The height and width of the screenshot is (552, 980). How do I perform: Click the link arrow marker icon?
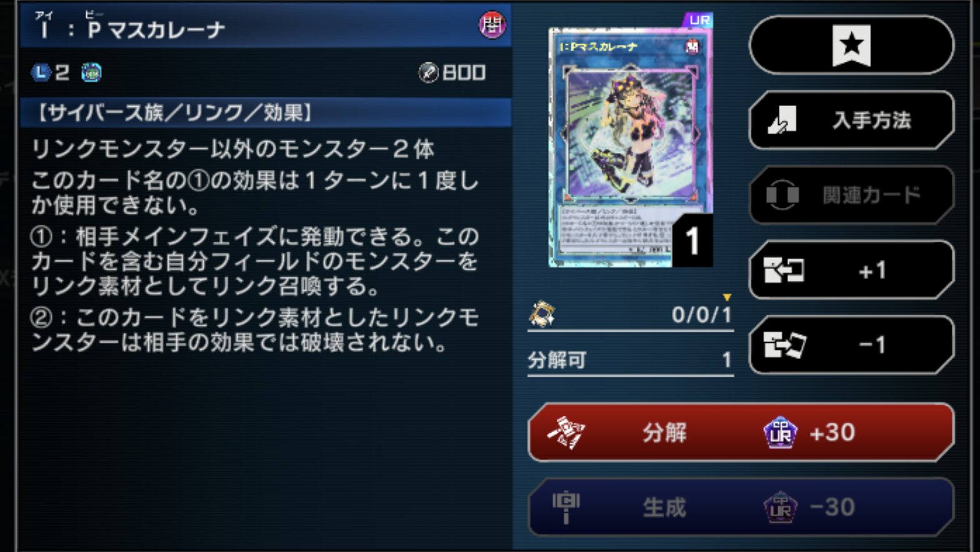91,72
